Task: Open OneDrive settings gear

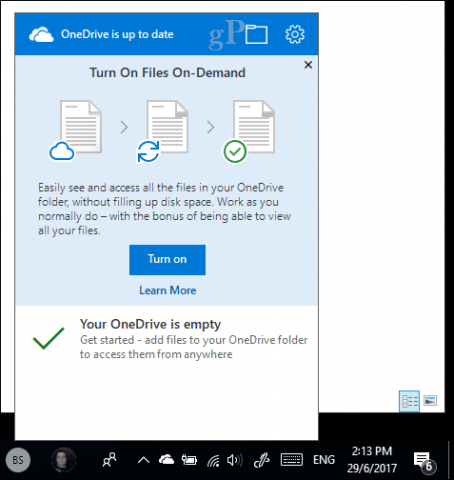Action: [295, 34]
